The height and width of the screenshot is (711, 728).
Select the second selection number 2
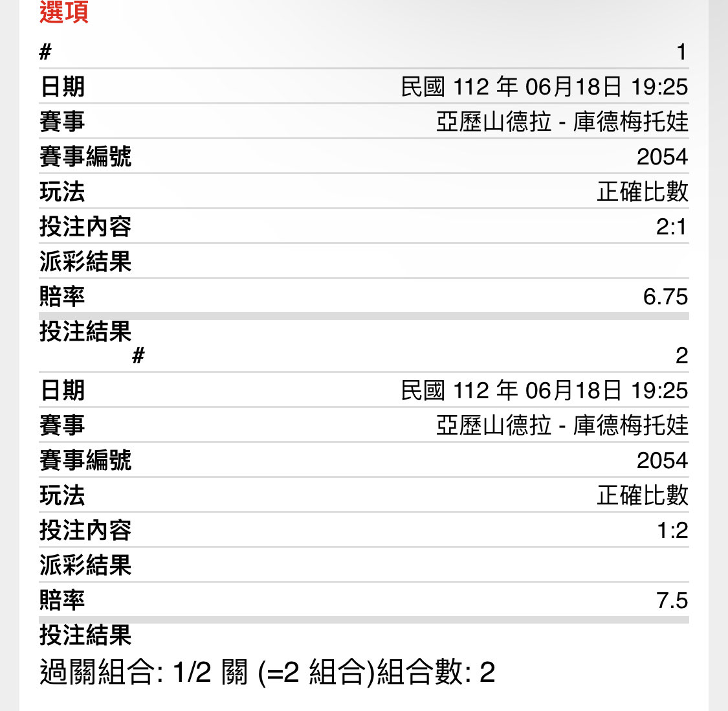click(x=681, y=356)
